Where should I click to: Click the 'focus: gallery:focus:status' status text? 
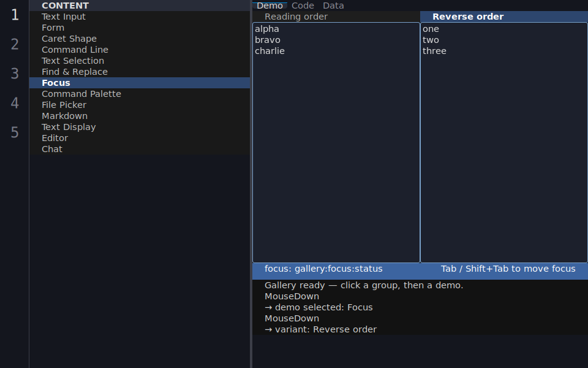click(323, 269)
